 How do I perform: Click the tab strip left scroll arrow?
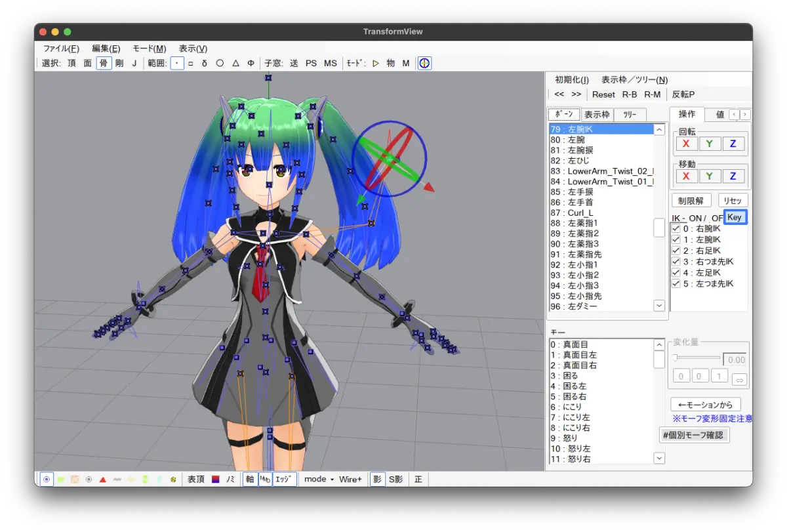(735, 115)
